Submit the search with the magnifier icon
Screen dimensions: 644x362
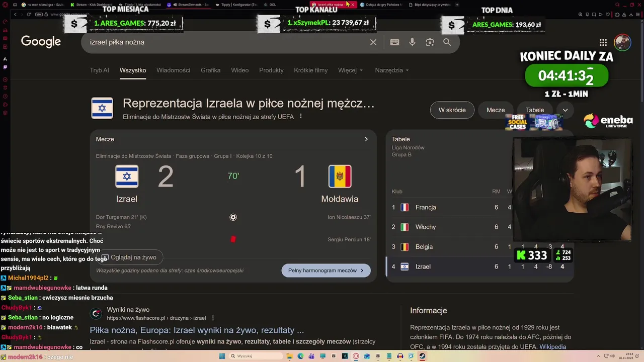pyautogui.click(x=447, y=42)
